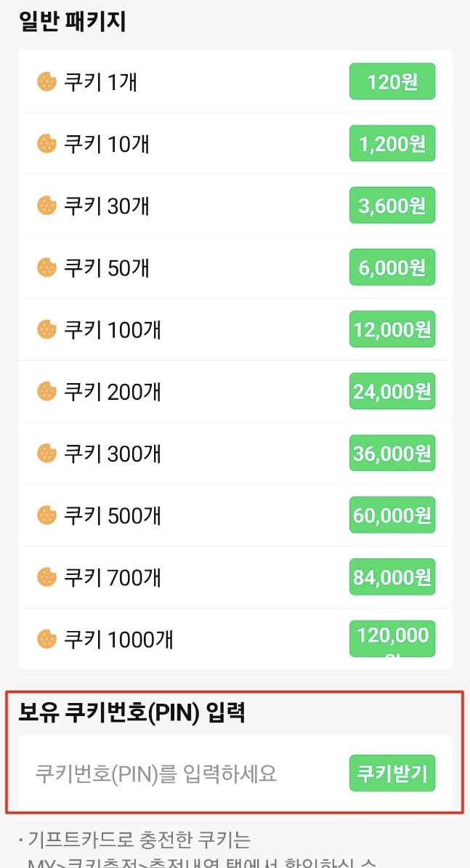Purchase 500 cookies for 60,000원

pos(392,515)
